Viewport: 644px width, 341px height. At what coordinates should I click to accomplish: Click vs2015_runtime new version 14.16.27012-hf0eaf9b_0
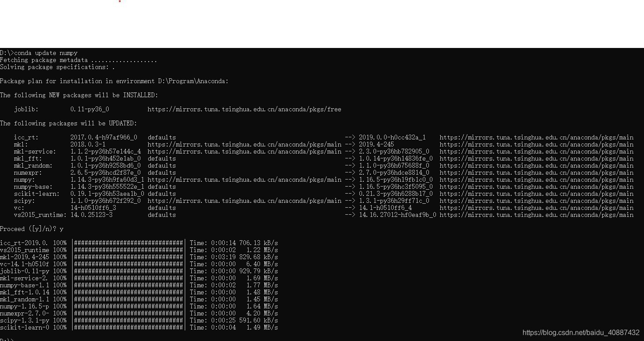pos(398,215)
